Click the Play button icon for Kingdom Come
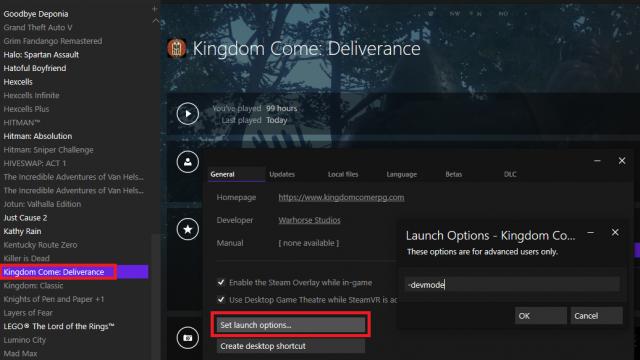Viewport: 640px width, 360px height. click(188, 113)
